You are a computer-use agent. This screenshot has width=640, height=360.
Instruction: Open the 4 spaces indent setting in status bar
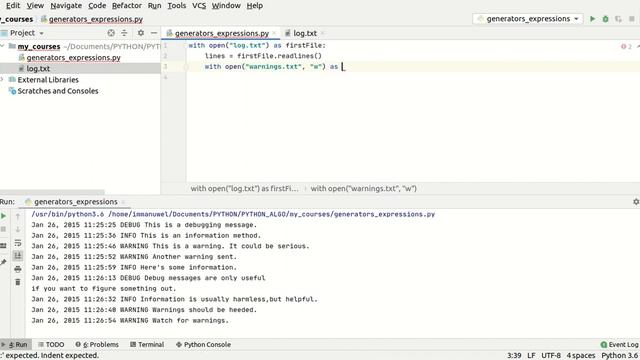tap(580, 356)
